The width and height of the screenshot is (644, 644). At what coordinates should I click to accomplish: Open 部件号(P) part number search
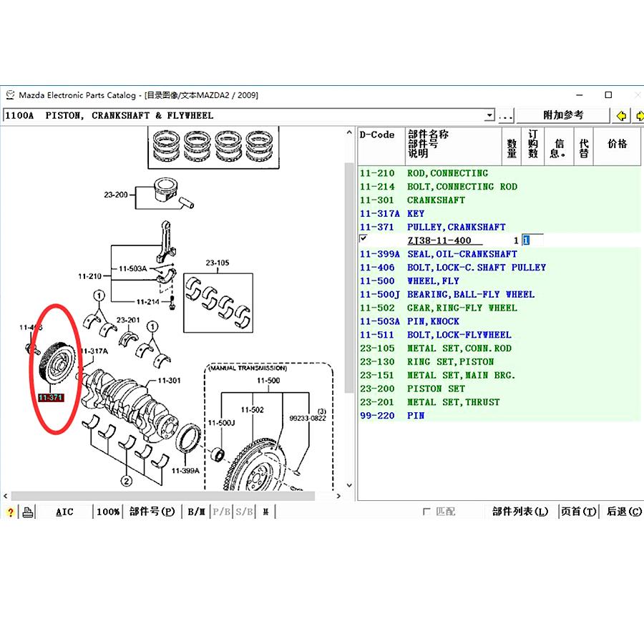click(x=152, y=512)
